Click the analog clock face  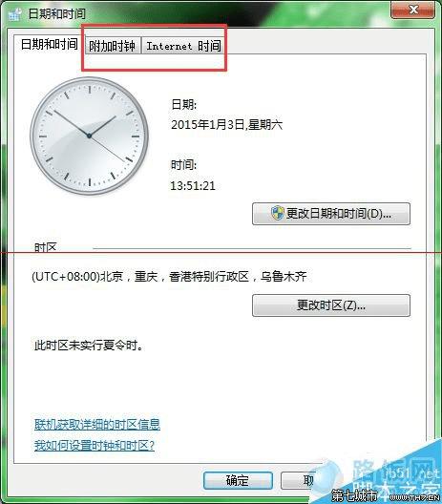pos(89,136)
